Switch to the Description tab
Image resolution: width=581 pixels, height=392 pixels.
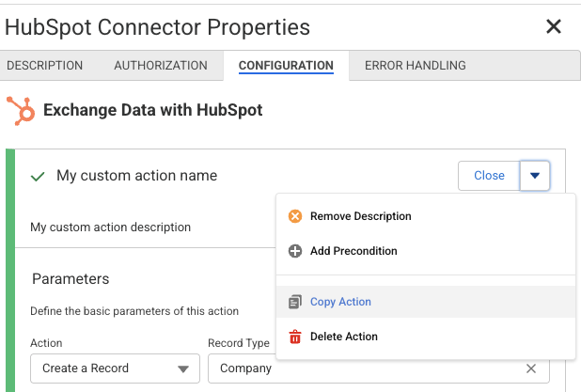[45, 66]
